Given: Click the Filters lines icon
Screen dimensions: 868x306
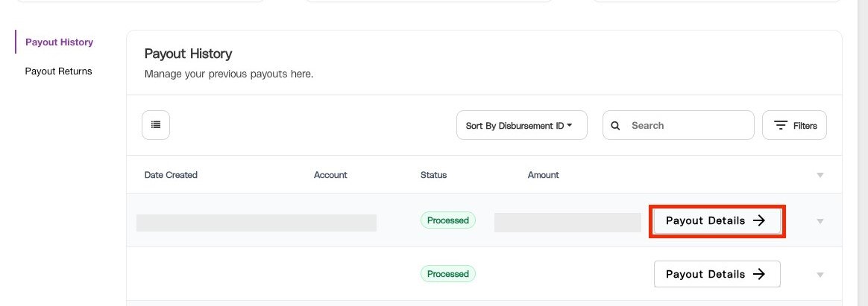Looking at the screenshot, I should pos(781,125).
